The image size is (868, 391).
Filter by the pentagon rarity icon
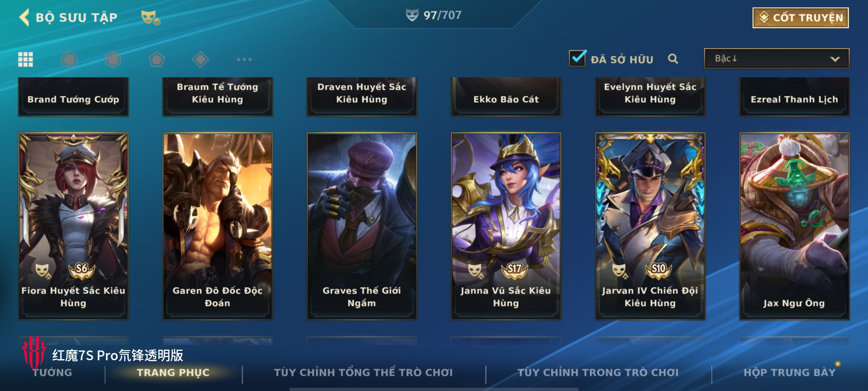(157, 59)
